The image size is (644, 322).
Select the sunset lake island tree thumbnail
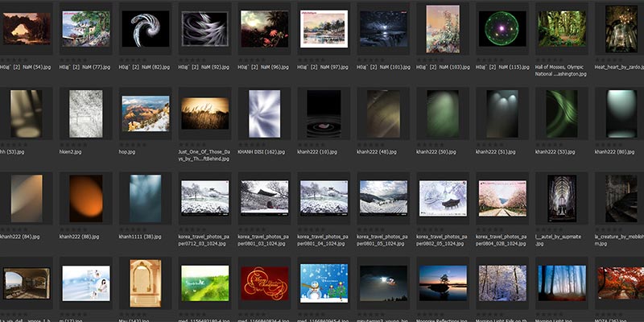point(443,283)
